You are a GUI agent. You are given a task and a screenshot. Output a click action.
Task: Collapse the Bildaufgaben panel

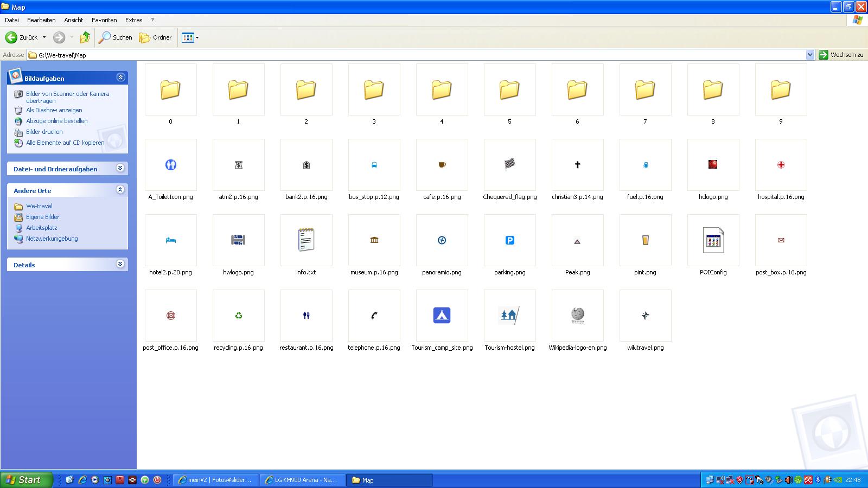120,78
